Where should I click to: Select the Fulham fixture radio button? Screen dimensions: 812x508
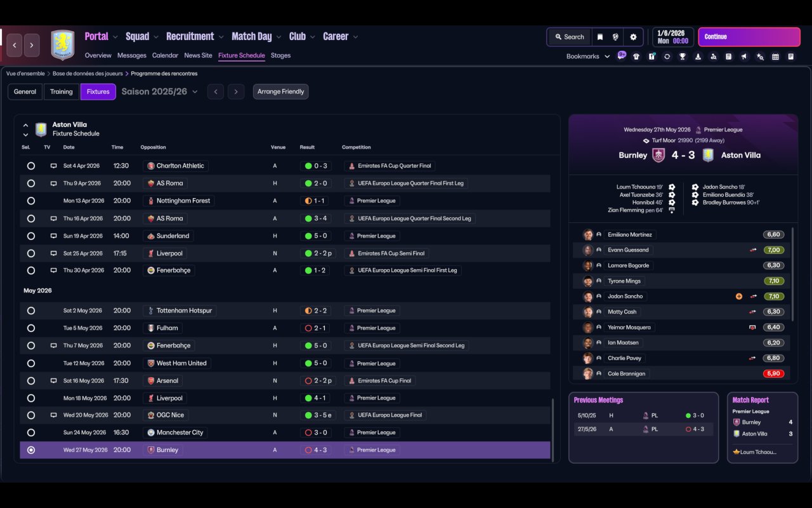[31, 328]
